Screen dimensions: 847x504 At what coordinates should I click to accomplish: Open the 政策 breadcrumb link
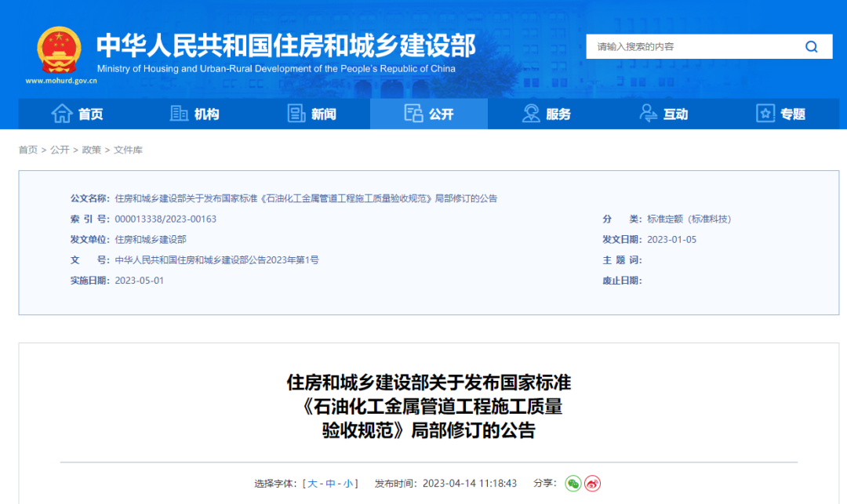91,149
